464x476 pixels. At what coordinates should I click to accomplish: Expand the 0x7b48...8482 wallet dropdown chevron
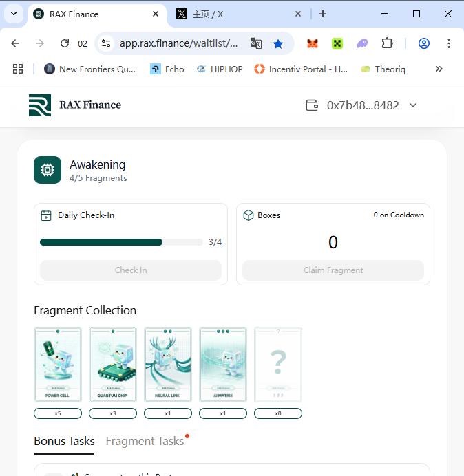click(413, 105)
